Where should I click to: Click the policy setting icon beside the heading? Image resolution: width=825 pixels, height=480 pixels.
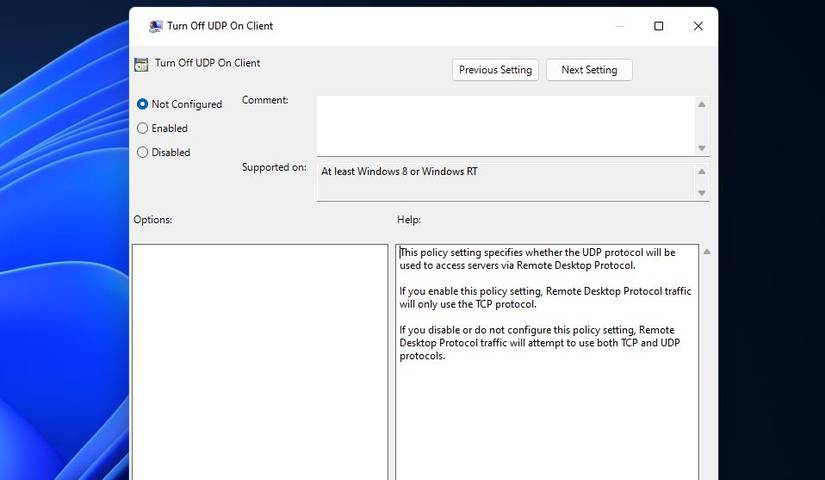[141, 64]
